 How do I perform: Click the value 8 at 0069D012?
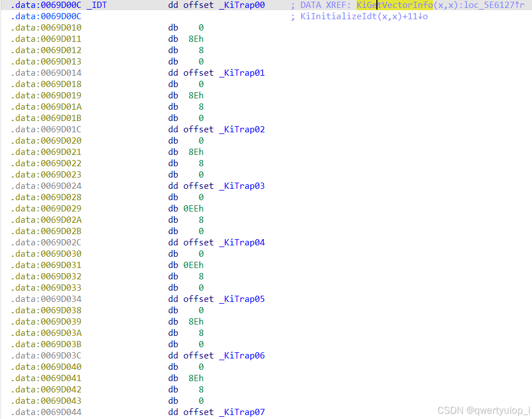coord(201,50)
